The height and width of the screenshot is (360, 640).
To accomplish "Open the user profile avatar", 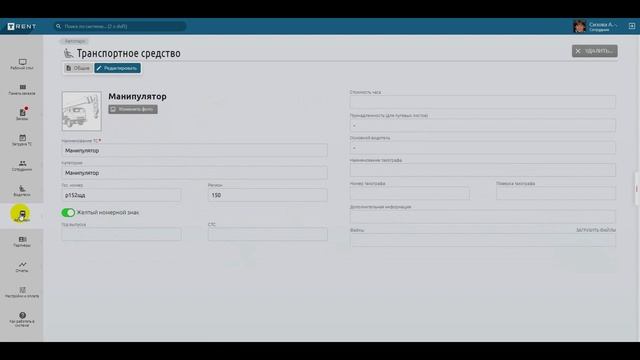I will click(579, 26).
